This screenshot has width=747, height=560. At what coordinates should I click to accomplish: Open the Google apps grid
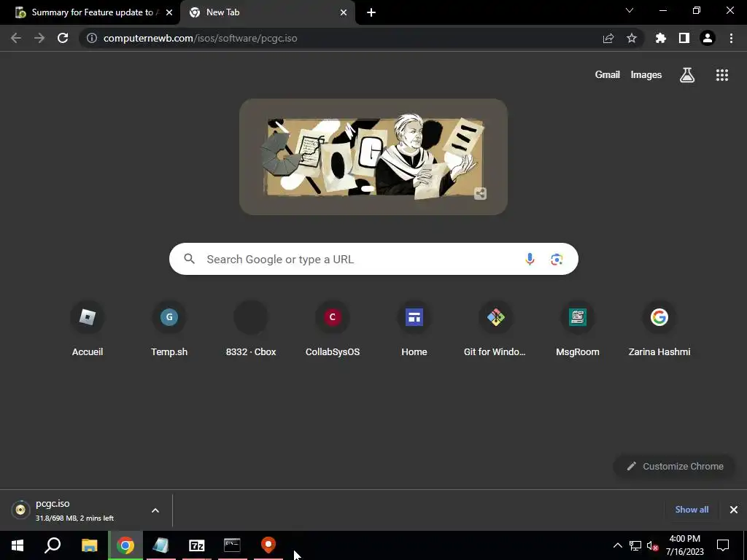point(722,75)
